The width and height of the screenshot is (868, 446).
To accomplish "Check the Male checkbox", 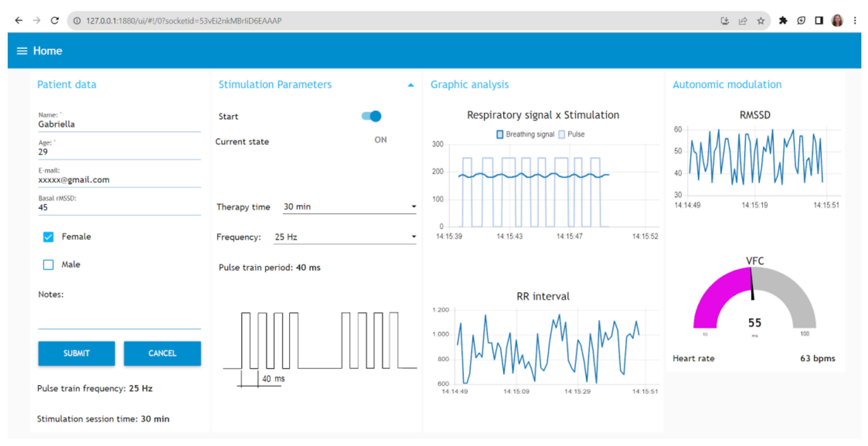I will point(48,265).
